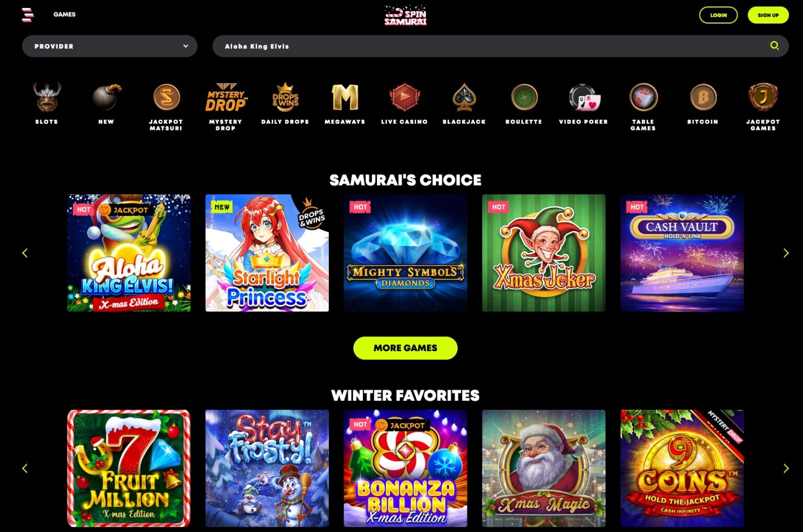Open the Video Poker cards icon
The image size is (803, 532).
(x=583, y=97)
